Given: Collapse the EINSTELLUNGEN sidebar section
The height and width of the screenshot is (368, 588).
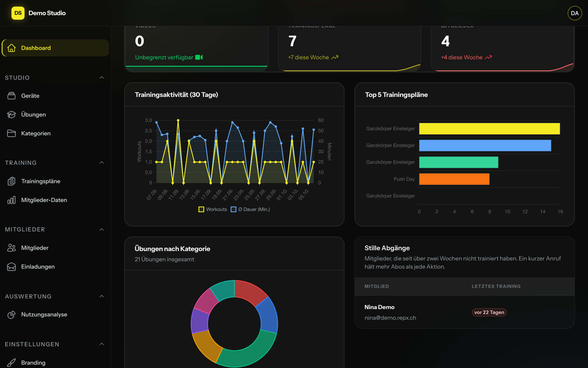Looking at the screenshot, I should coord(102,344).
